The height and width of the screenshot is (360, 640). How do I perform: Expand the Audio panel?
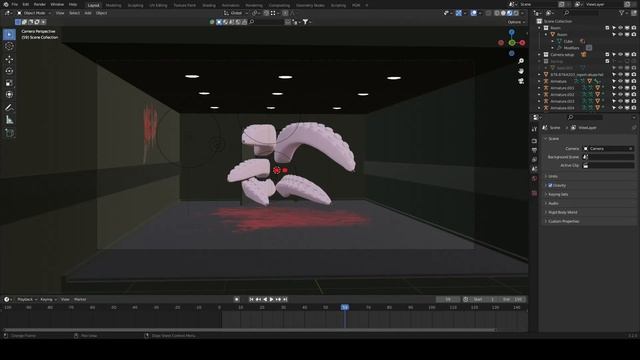click(553, 203)
